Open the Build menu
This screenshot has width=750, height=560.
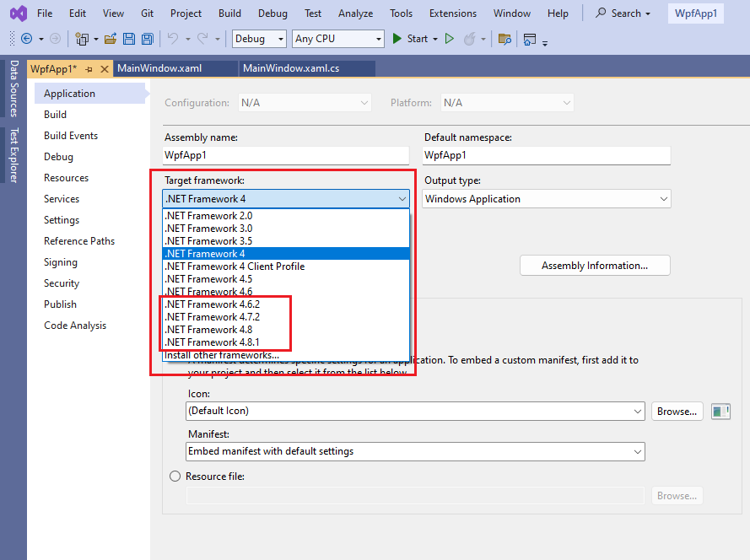tap(229, 13)
